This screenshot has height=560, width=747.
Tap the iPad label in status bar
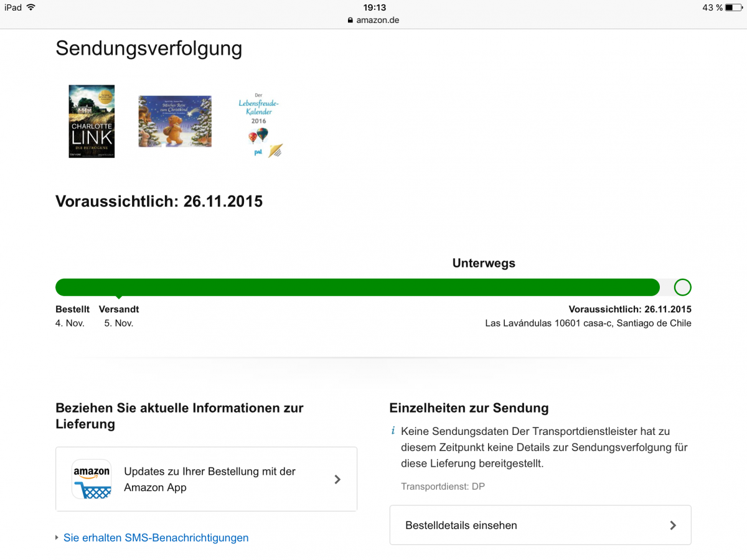13,7
